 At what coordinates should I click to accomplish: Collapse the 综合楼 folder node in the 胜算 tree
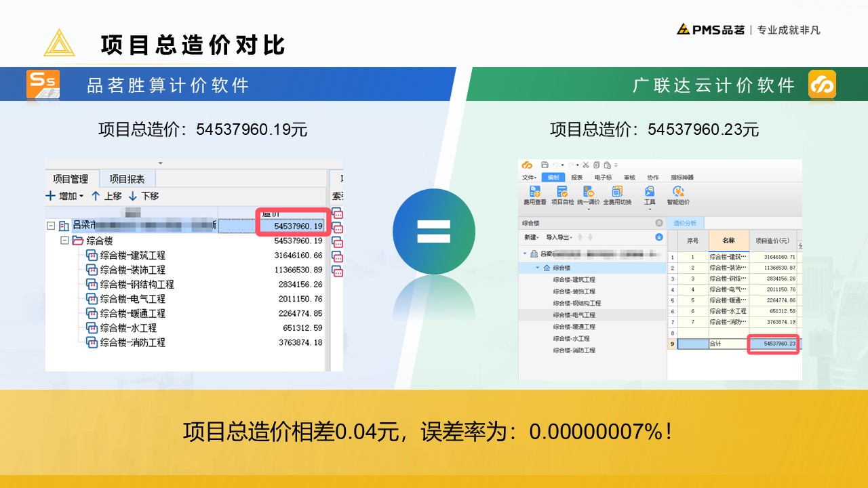pos(64,241)
